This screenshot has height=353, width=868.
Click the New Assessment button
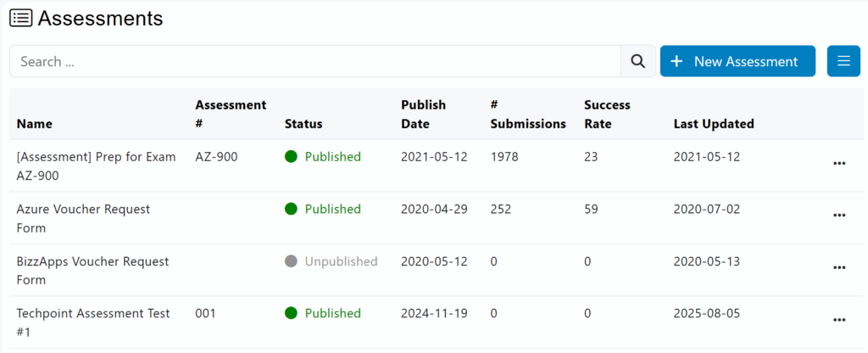tap(737, 61)
